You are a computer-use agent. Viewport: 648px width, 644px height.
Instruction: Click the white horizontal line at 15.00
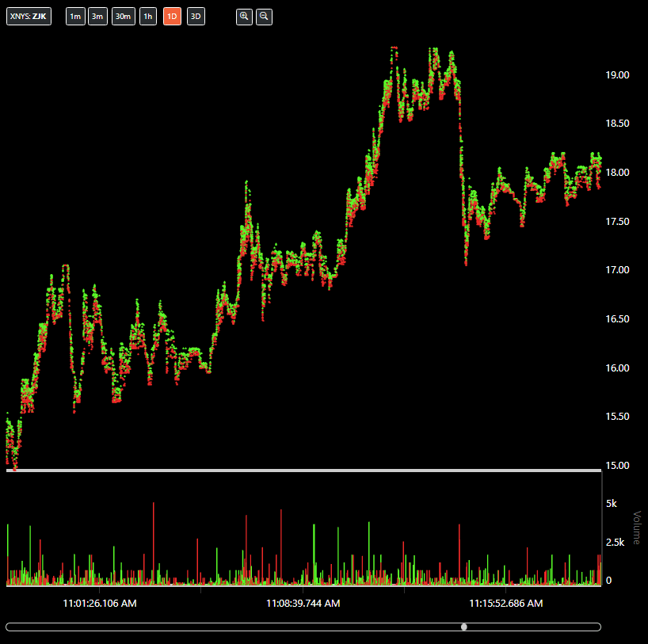[x=301, y=471]
